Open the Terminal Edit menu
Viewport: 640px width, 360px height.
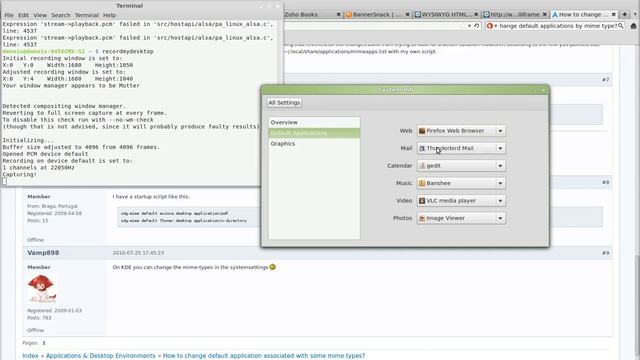click(23, 15)
